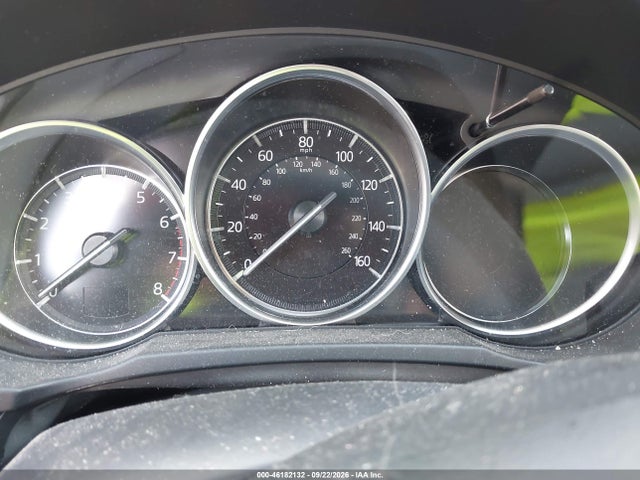Click the outer 60 mph number

coord(265,156)
